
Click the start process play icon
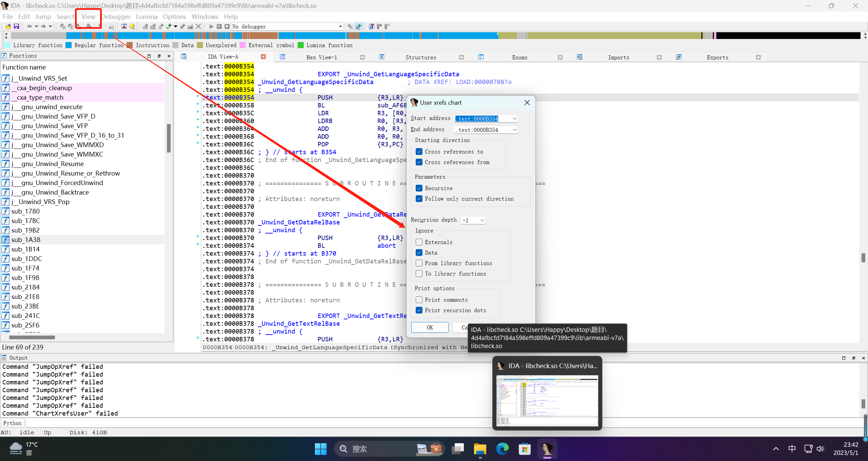211,26
